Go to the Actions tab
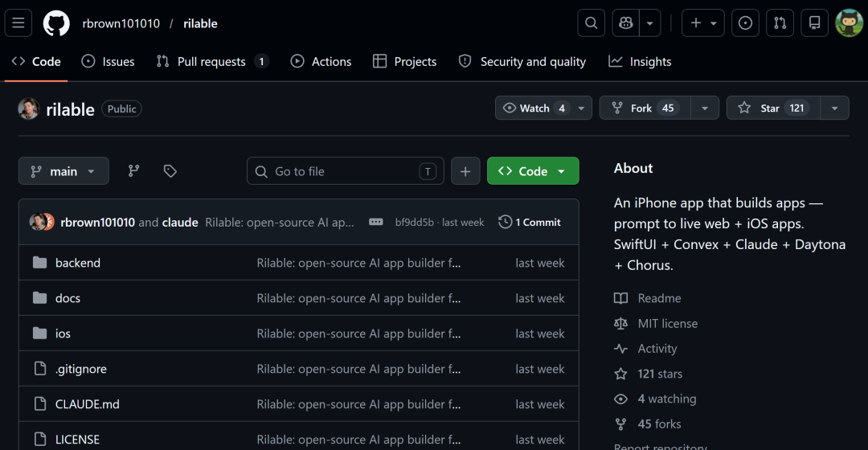The height and width of the screenshot is (450, 868). pos(321,61)
